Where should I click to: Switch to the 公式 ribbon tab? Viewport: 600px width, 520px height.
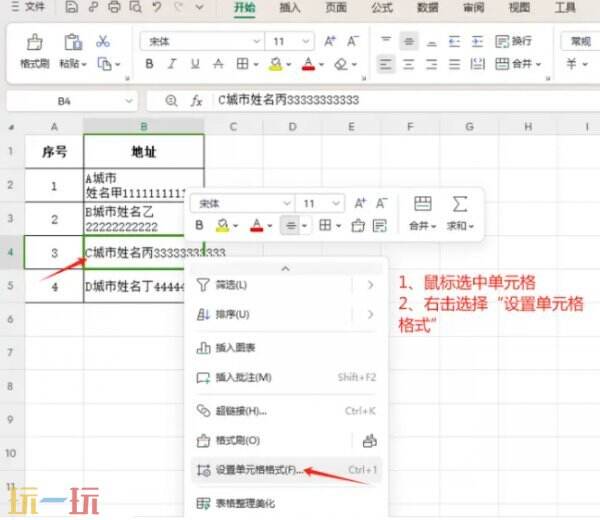(382, 7)
